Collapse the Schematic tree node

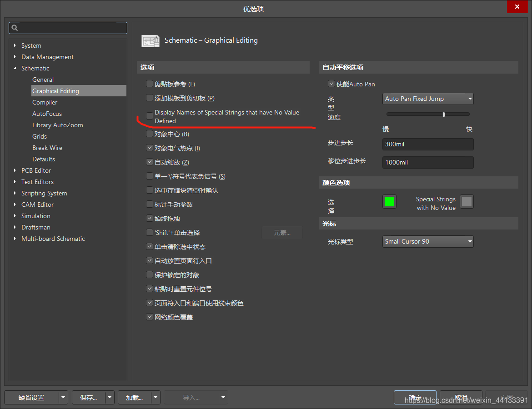(x=15, y=68)
